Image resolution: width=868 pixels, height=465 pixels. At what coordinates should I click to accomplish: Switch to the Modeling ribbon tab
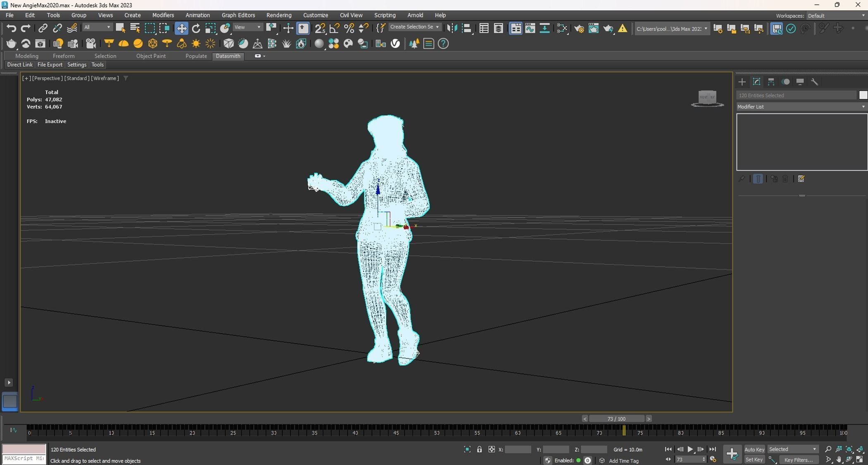point(26,56)
